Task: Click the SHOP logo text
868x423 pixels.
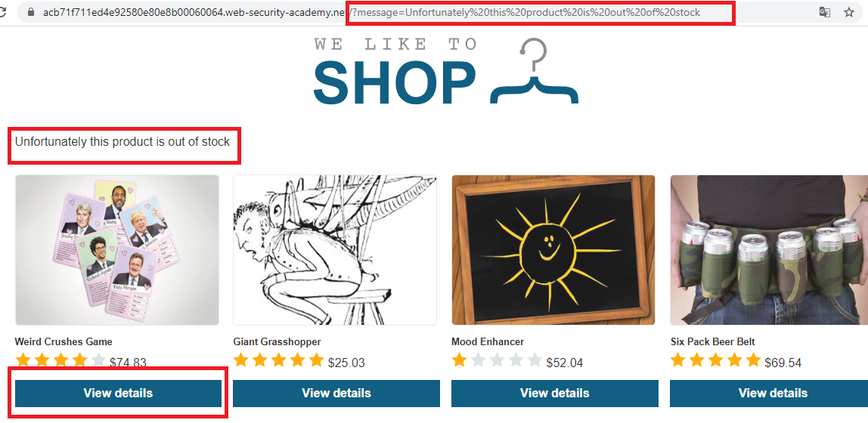Action: tap(395, 82)
